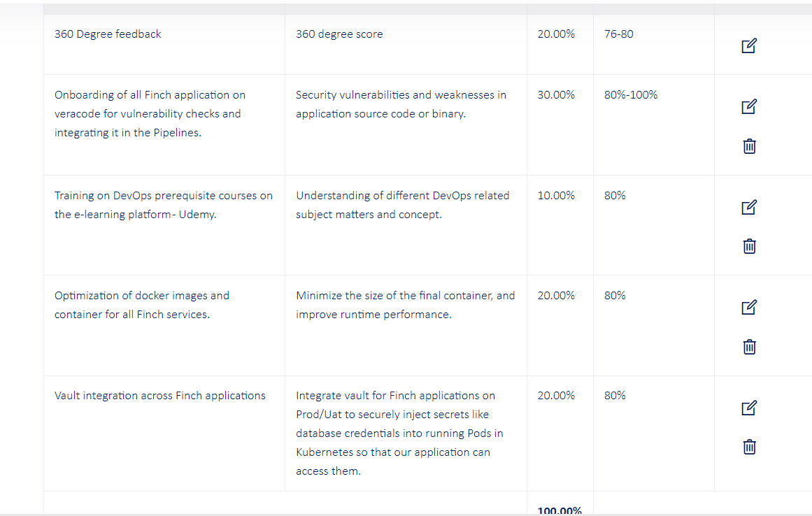Click the 100.00% total weightage
Viewport: 812px width, 516px height.
560,510
